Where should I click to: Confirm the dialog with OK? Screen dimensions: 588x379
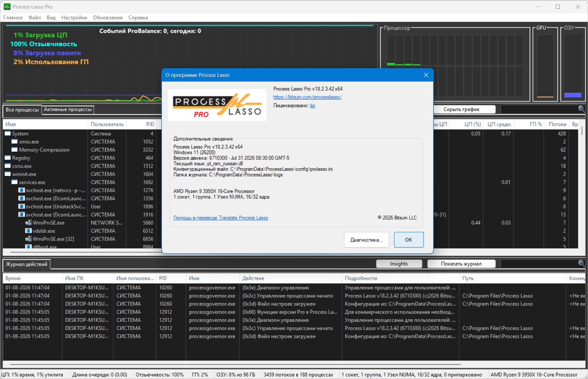(408, 240)
